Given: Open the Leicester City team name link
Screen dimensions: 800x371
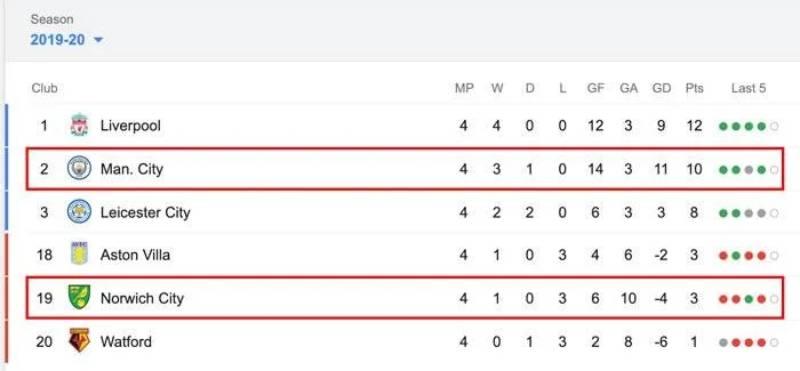Looking at the screenshot, I should (x=145, y=213).
